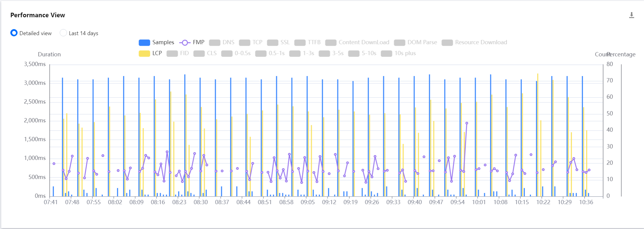644x229 pixels.
Task: Turn on the 1-3s legend entry
Action: pos(302,53)
